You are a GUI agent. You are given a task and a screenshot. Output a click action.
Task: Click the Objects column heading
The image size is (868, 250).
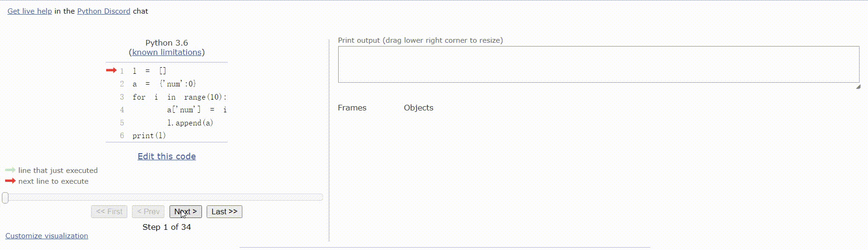click(418, 108)
